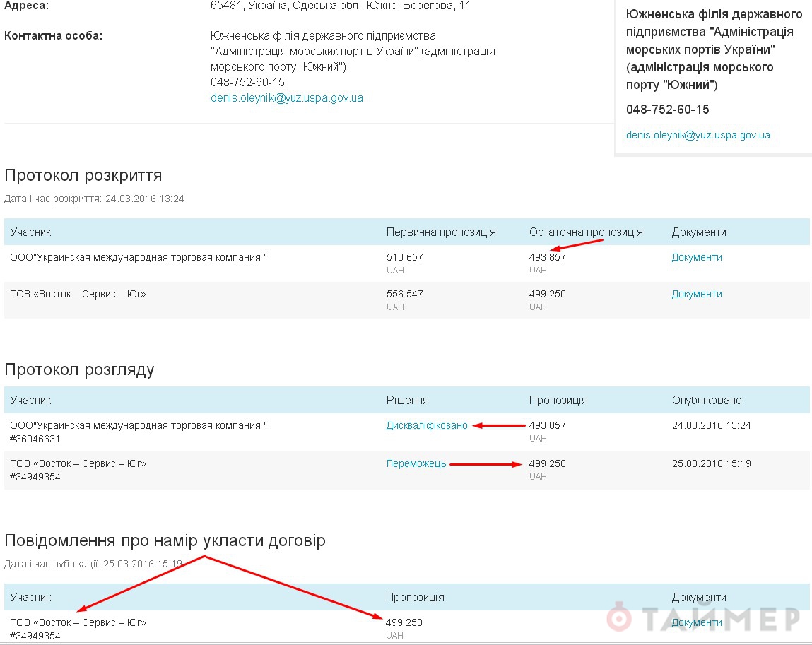Open Документи for ТОВ Восток–Сервис–Юг in Протокол розкриття
Viewport: 812px width, 645px height.
coord(696,295)
